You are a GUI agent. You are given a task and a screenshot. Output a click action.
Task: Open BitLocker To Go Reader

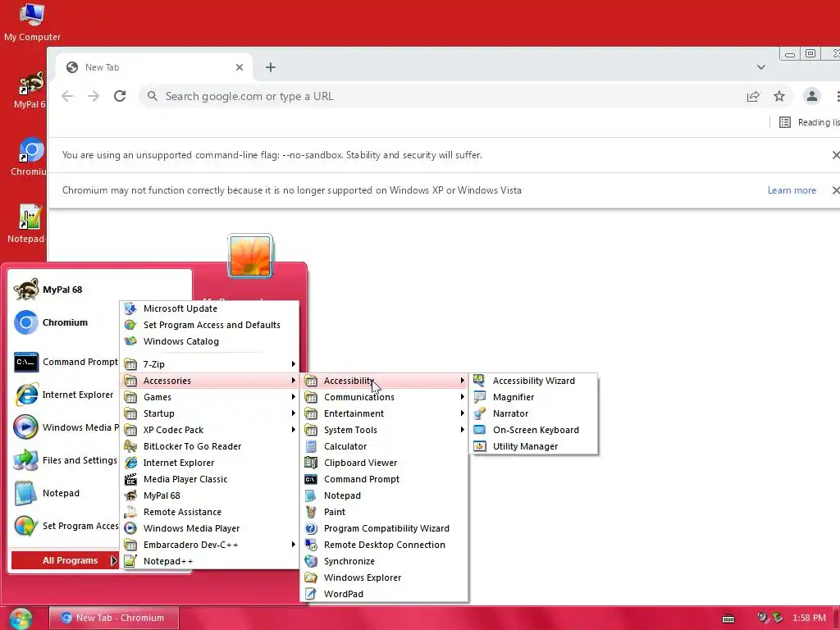click(209, 446)
